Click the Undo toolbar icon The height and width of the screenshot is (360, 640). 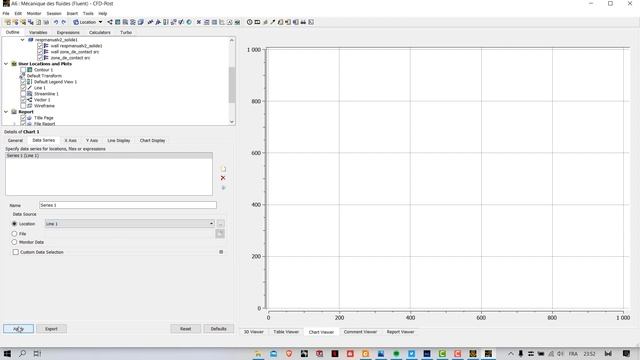click(x=56, y=22)
